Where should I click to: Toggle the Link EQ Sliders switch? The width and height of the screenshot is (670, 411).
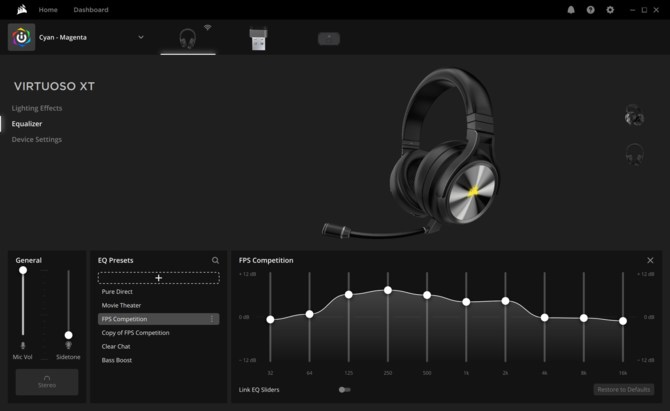(x=344, y=390)
